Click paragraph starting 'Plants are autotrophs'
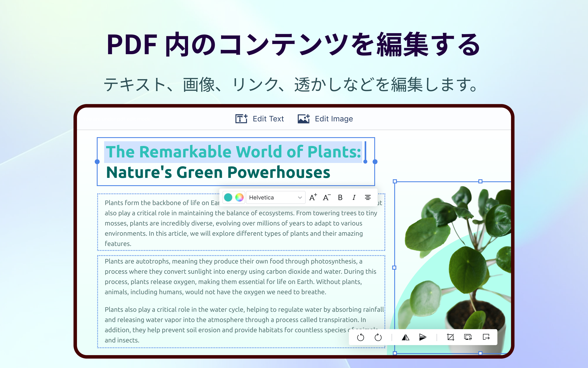The height and width of the screenshot is (368, 588). [x=241, y=276]
